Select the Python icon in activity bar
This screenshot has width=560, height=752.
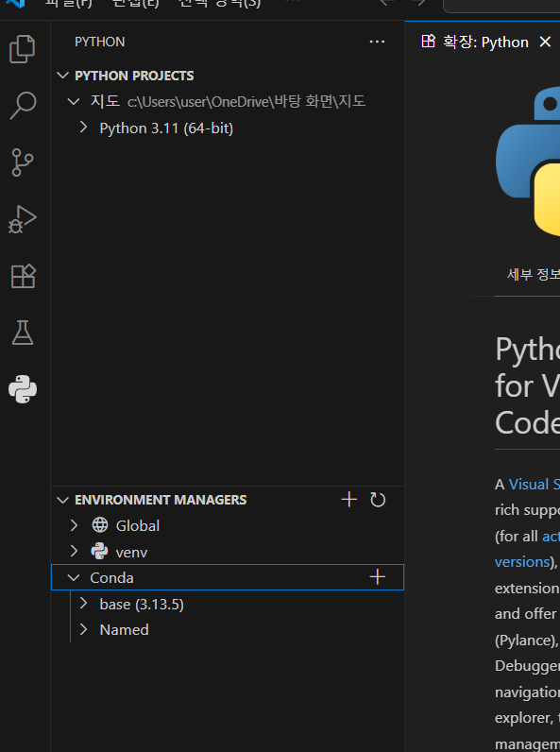[x=23, y=389]
